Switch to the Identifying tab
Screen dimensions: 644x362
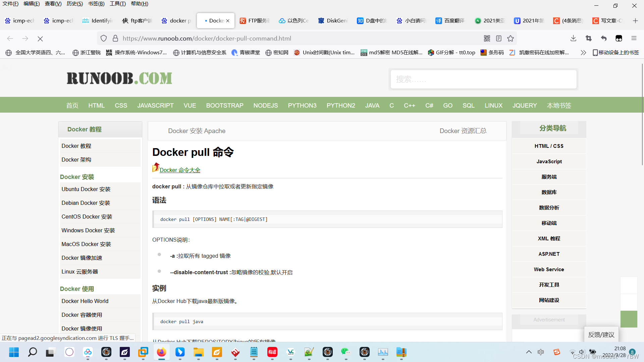[x=98, y=21]
